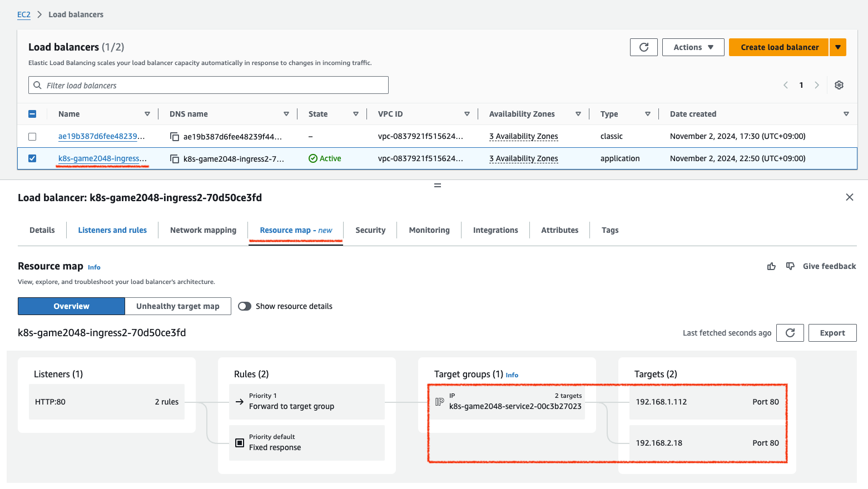Expand Create load balancer arrow options
Viewport: 868px width, 489px height.
click(x=838, y=47)
